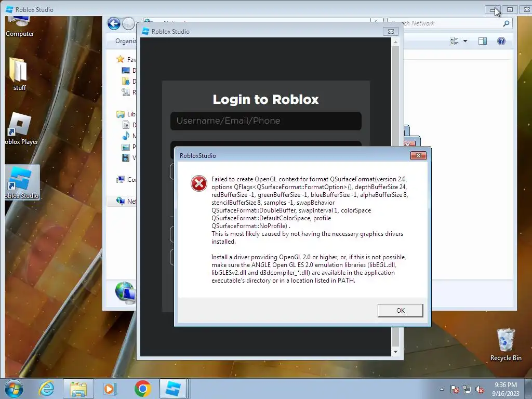This screenshot has height=399, width=532.
Task: Open Windows Explorer from taskbar
Action: [78, 389]
